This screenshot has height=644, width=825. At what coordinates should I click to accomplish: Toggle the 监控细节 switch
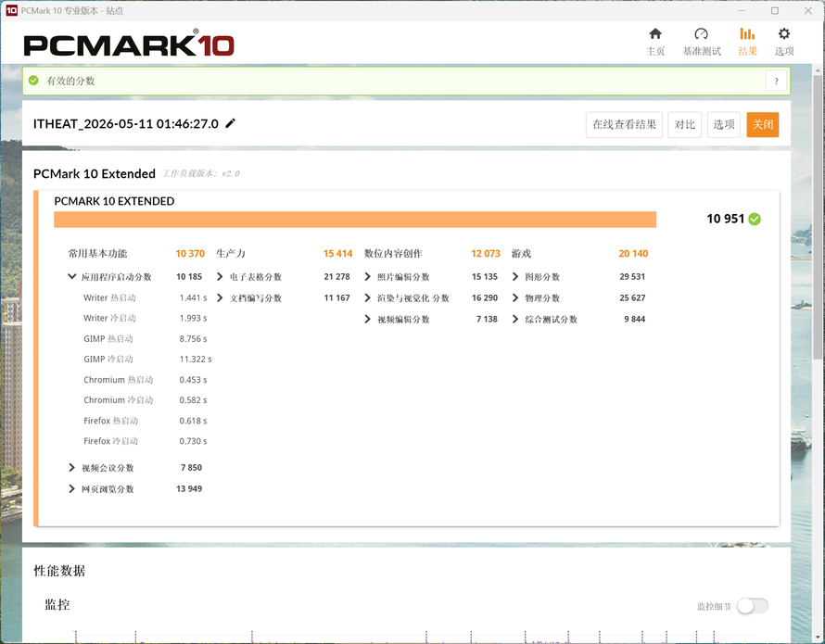[753, 606]
